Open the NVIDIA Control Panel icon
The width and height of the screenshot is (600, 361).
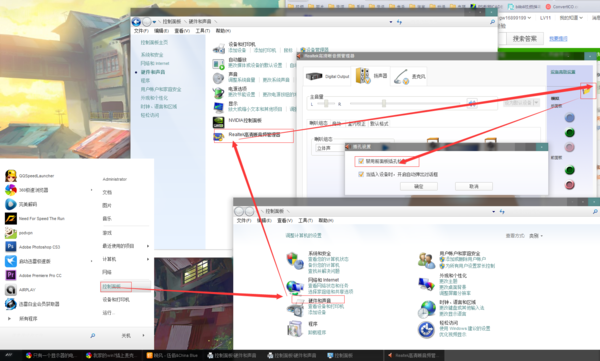click(218, 122)
